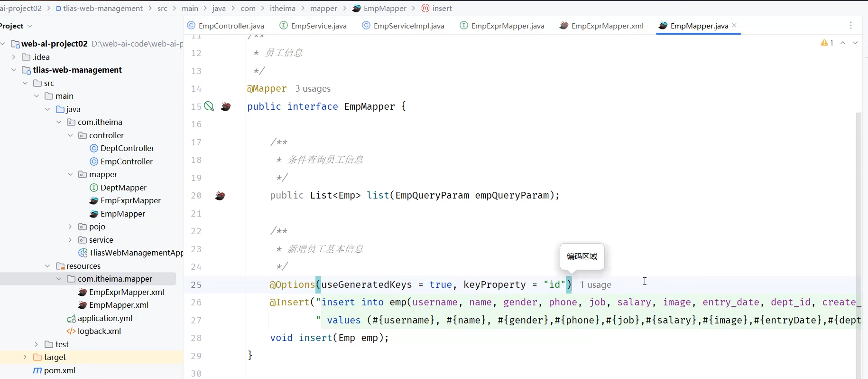Open DeptMapper in project tree
Viewport: 868px width, 379px height.
[118, 188]
